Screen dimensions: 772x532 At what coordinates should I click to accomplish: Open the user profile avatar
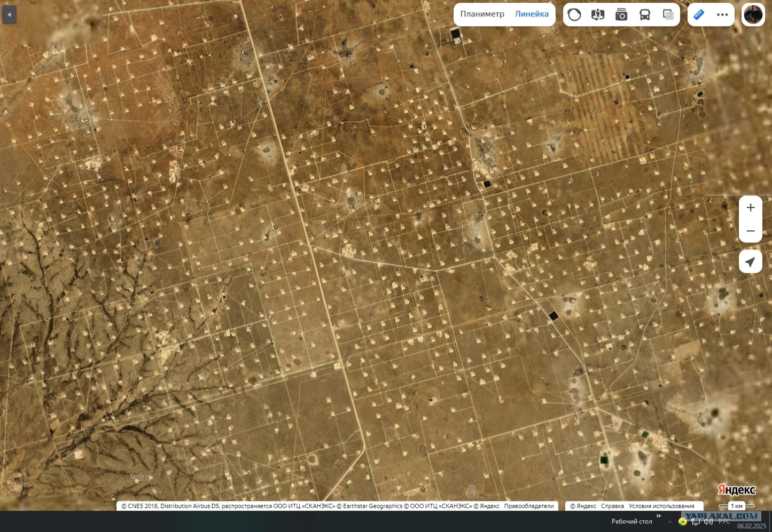coord(753,14)
